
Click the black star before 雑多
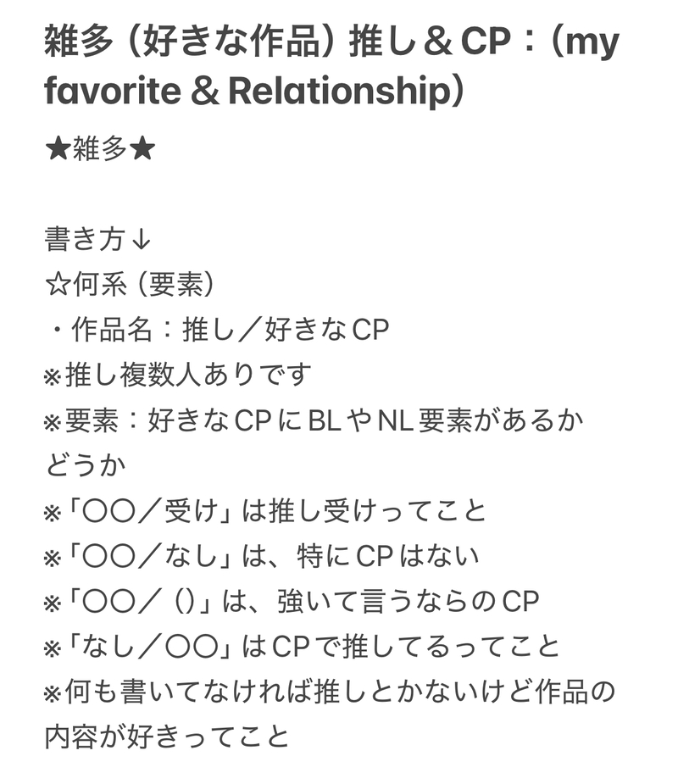click(58, 149)
